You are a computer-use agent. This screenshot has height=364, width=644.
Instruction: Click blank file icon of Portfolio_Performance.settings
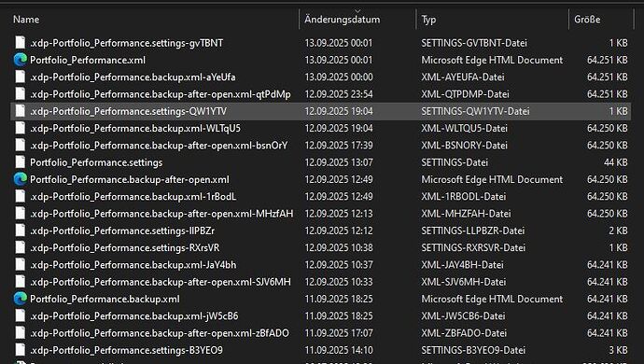21,162
